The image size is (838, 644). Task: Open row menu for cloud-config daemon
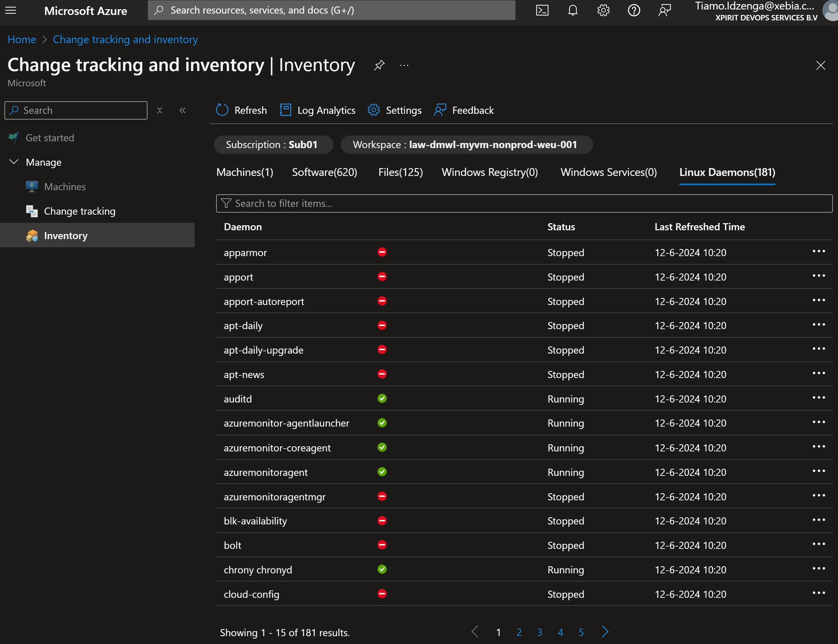[x=818, y=593]
